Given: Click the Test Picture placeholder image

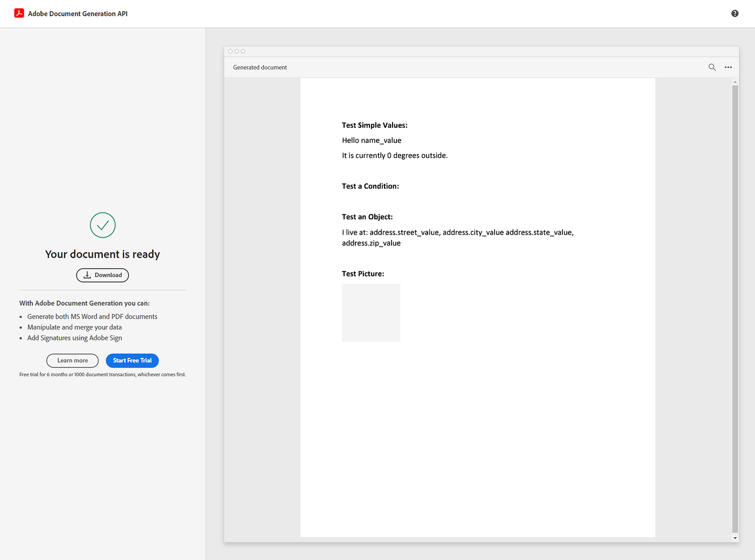Looking at the screenshot, I should pos(371,313).
